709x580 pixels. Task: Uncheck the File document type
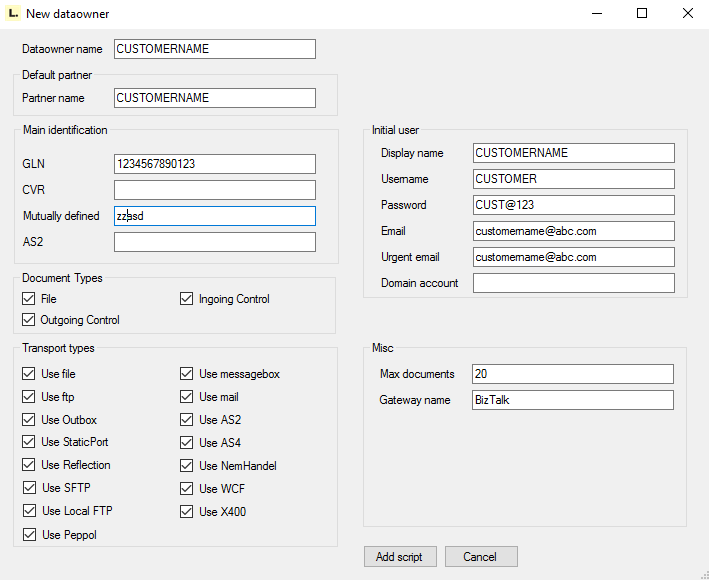(28, 299)
